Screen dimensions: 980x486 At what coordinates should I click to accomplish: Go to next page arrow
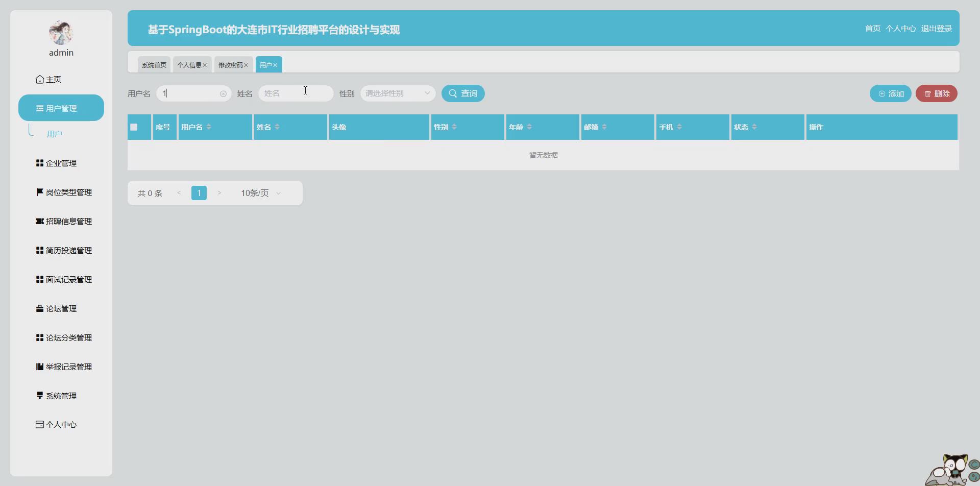coord(219,193)
